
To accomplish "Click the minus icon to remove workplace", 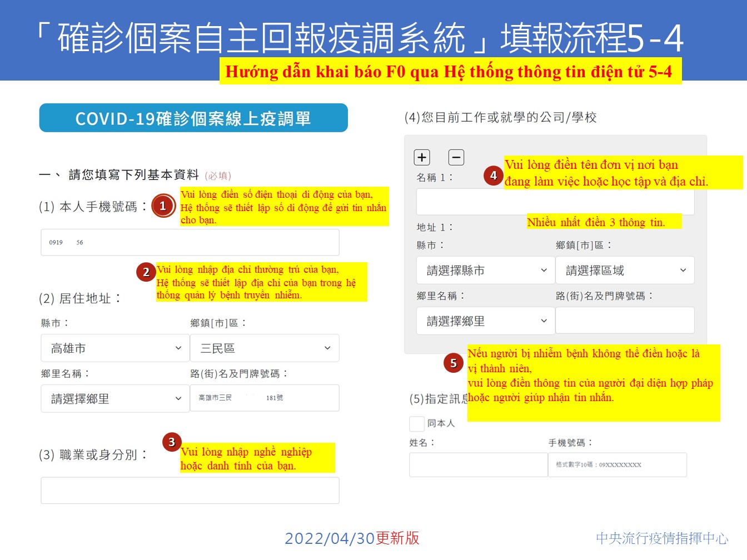I will (456, 158).
